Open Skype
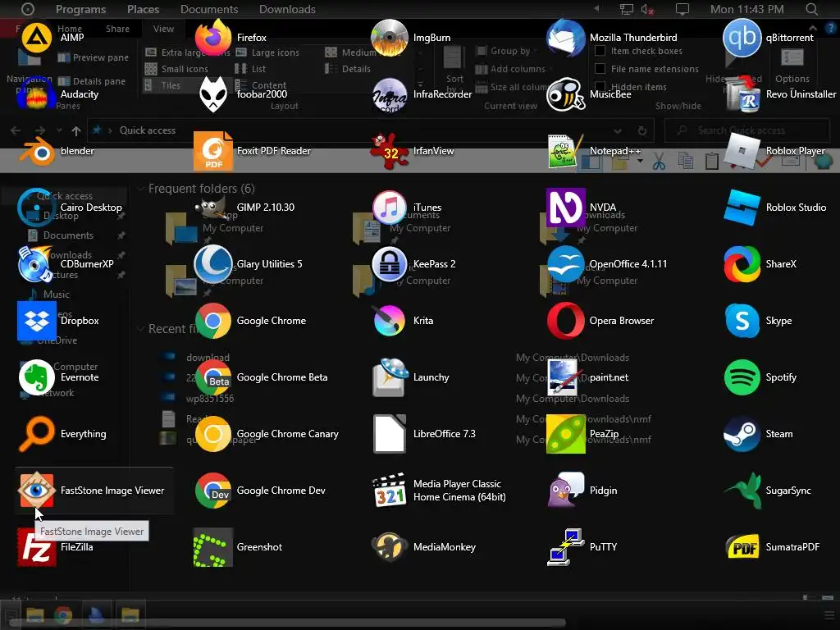The image size is (840, 630). point(759,321)
